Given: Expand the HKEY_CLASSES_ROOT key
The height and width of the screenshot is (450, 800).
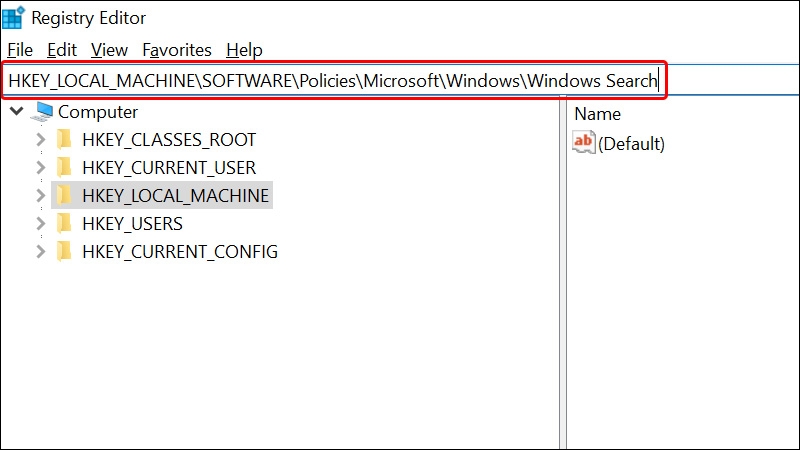Looking at the screenshot, I should (41, 139).
